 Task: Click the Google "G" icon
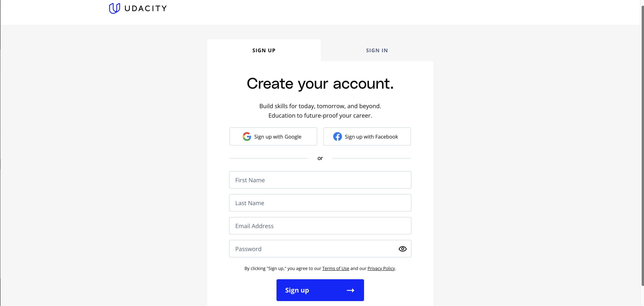click(247, 137)
